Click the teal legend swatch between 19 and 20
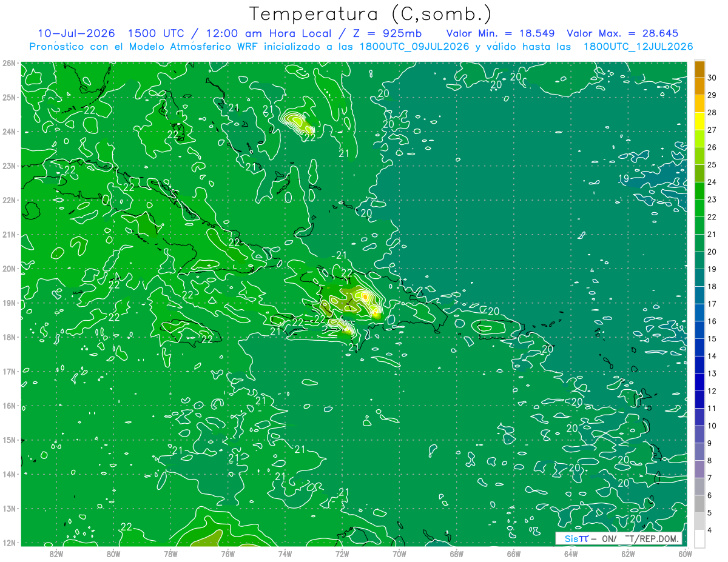Image resolution: width=728 pixels, height=562 pixels. coord(699,260)
